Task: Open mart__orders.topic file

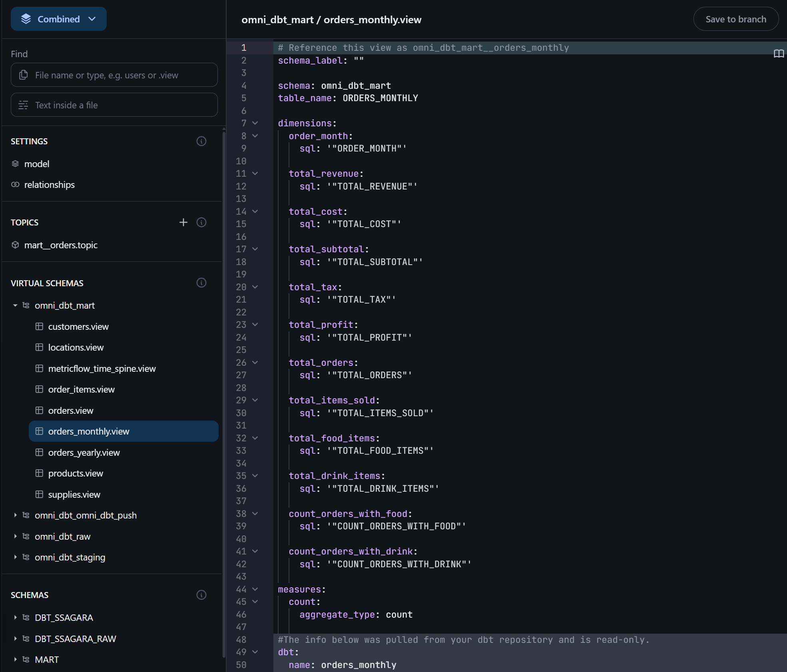Action: pos(61,245)
